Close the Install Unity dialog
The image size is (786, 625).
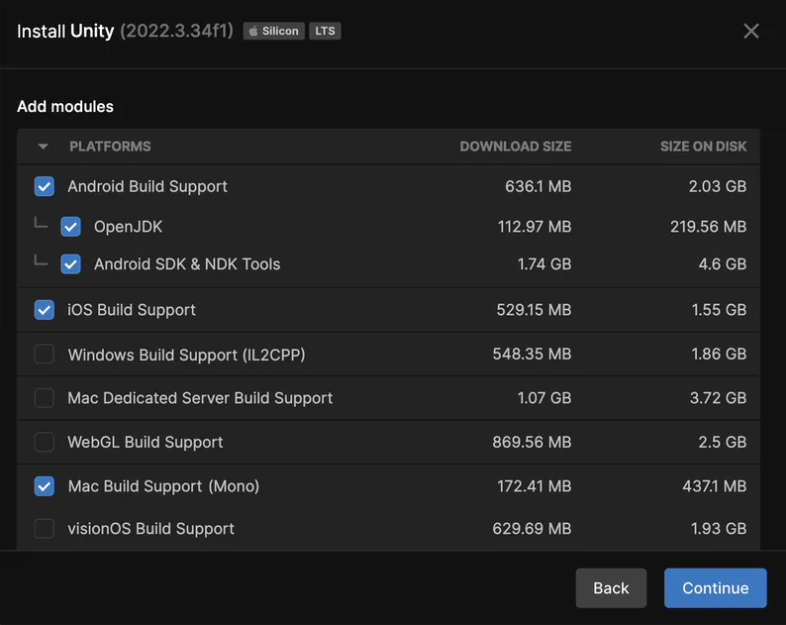751,31
